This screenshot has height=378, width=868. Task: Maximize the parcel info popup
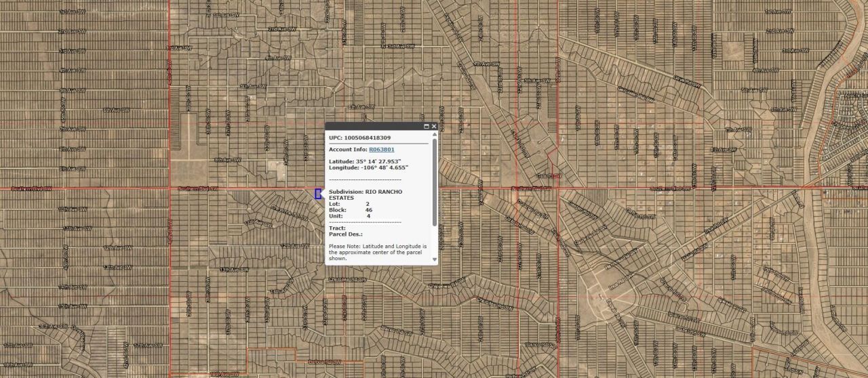pos(427,127)
